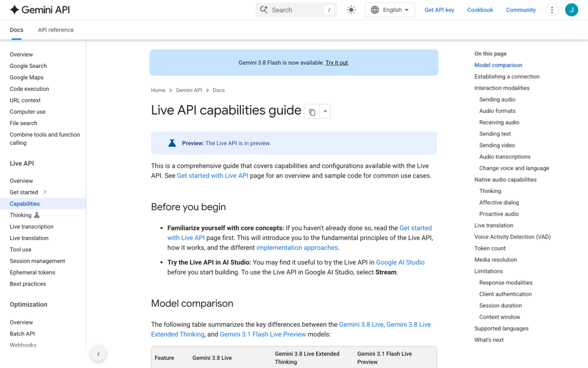Select Code execution in sidebar

pos(29,89)
